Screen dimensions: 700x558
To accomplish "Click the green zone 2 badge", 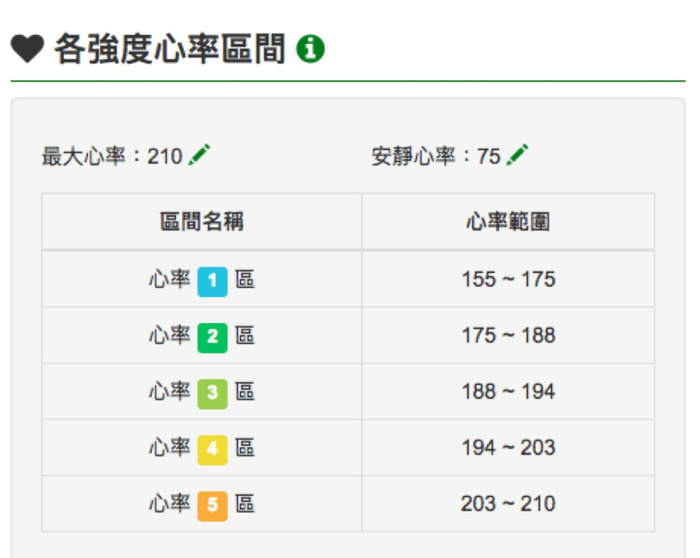I will (212, 336).
